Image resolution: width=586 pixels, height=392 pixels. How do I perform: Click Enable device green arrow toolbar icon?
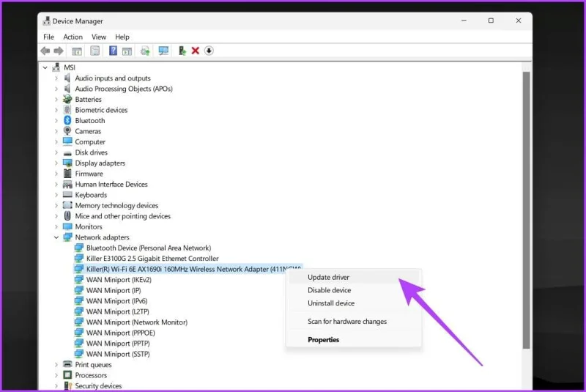point(182,51)
